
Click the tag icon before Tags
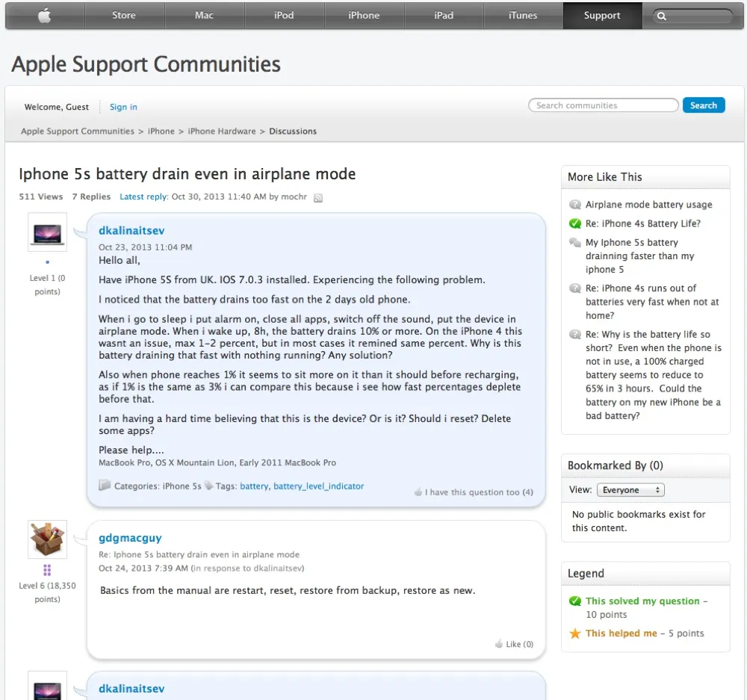coord(208,486)
